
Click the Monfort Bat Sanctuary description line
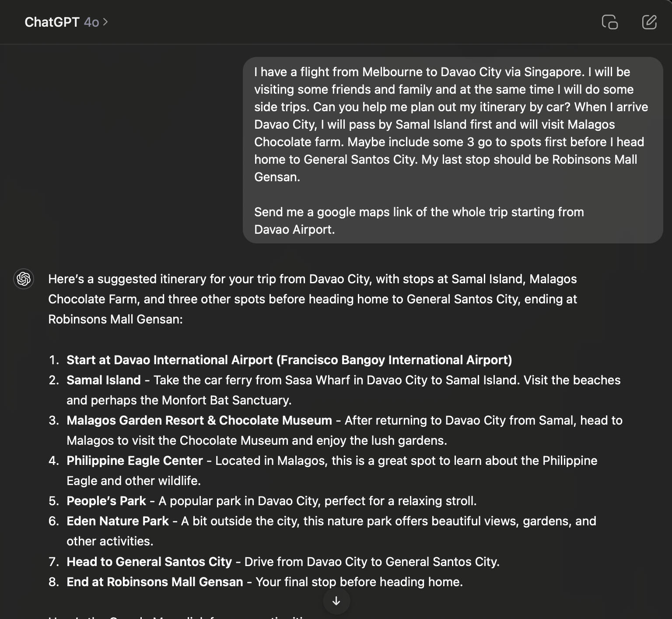tap(179, 400)
